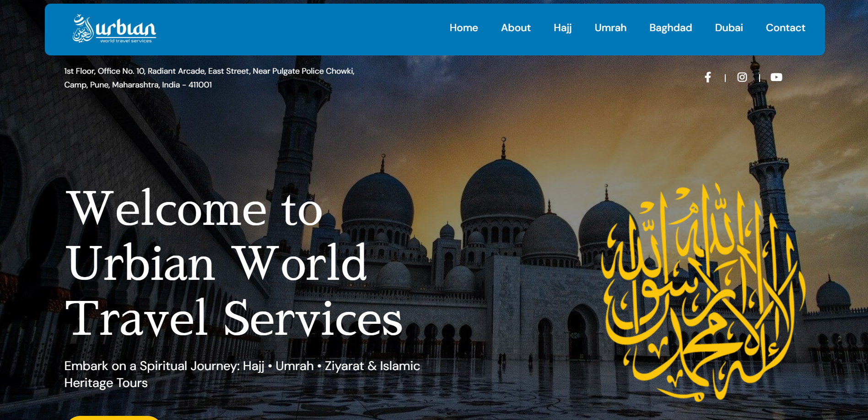Open the Baghdad tours menu item

click(x=670, y=28)
